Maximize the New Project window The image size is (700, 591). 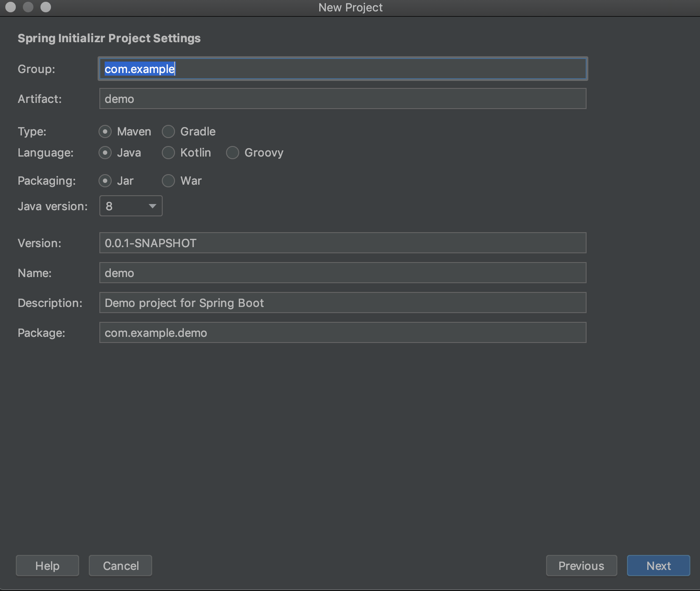click(46, 7)
